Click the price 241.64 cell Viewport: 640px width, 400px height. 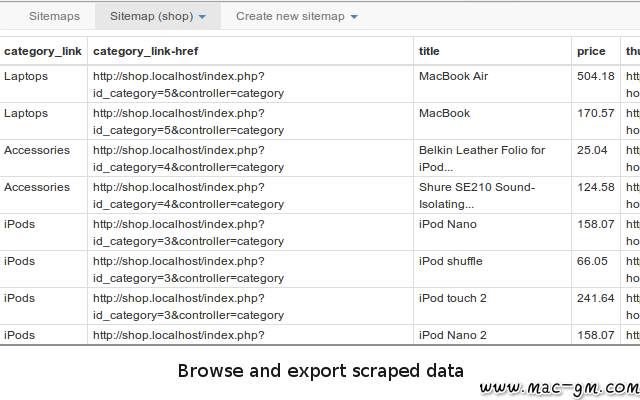coord(596,307)
